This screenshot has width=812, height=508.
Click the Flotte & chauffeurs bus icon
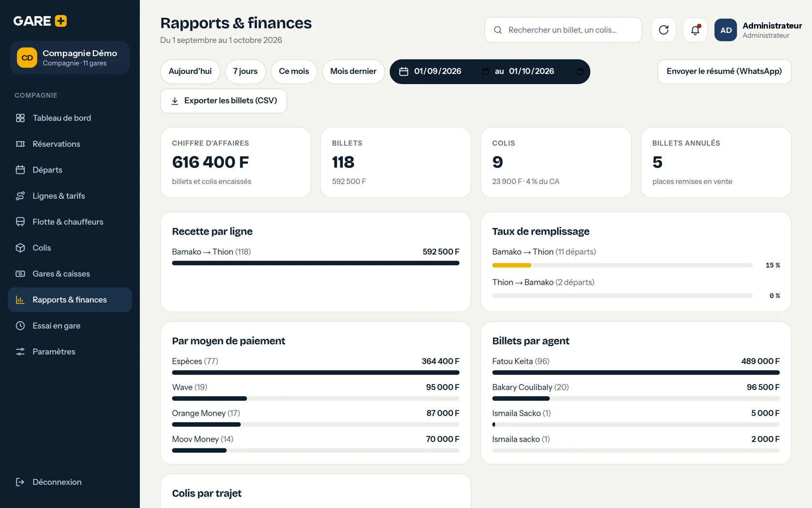(x=20, y=222)
